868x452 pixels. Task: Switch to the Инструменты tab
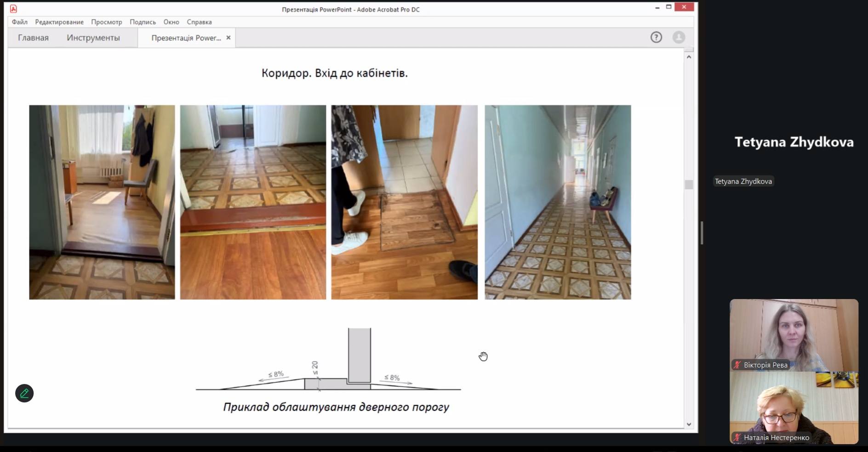pos(93,38)
